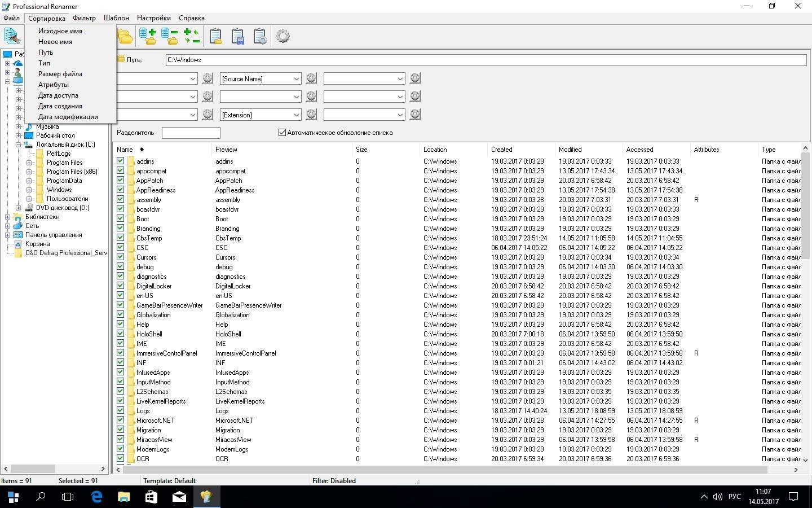Viewport: 812px width, 508px height.
Task: Uncheck the AppPatch row checkbox
Action: pyautogui.click(x=120, y=180)
